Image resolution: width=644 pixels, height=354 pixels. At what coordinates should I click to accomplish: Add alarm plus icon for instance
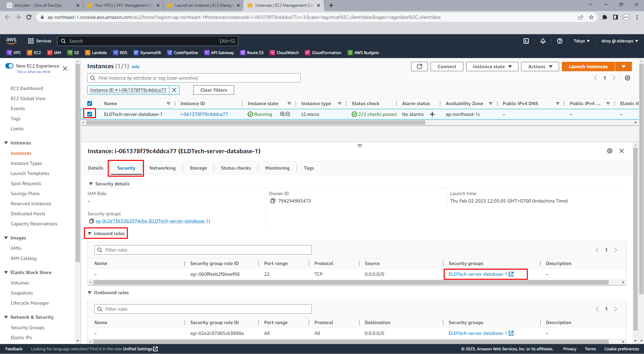tap(432, 114)
